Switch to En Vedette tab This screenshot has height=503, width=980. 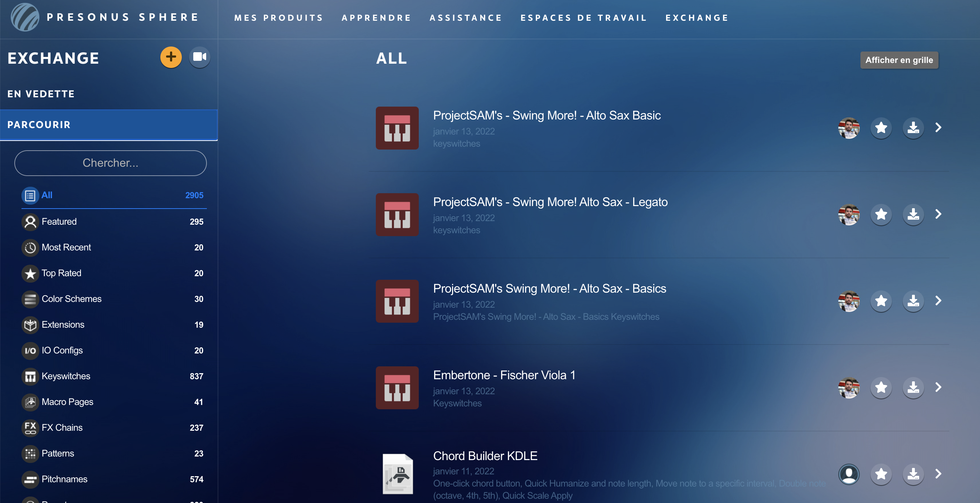[41, 94]
